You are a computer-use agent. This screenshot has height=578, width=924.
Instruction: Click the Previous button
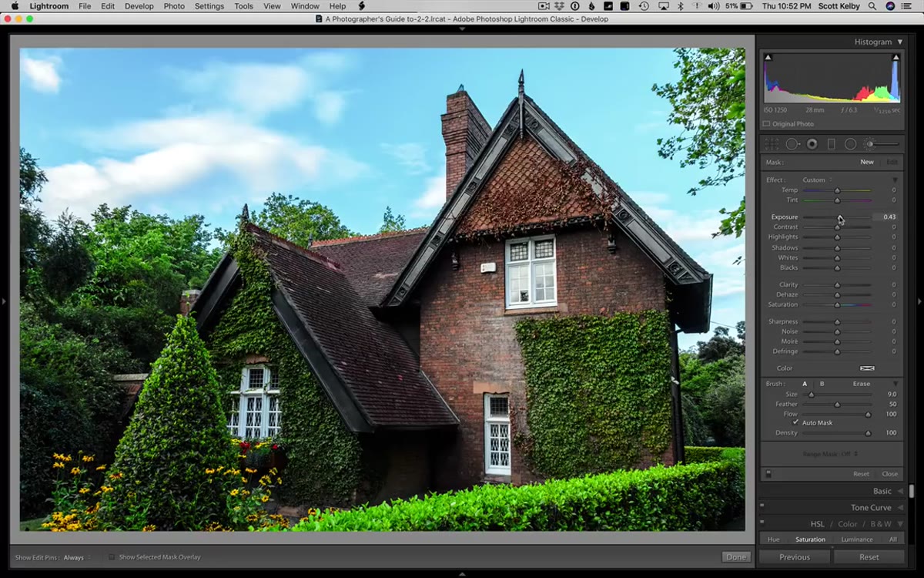[x=794, y=557]
